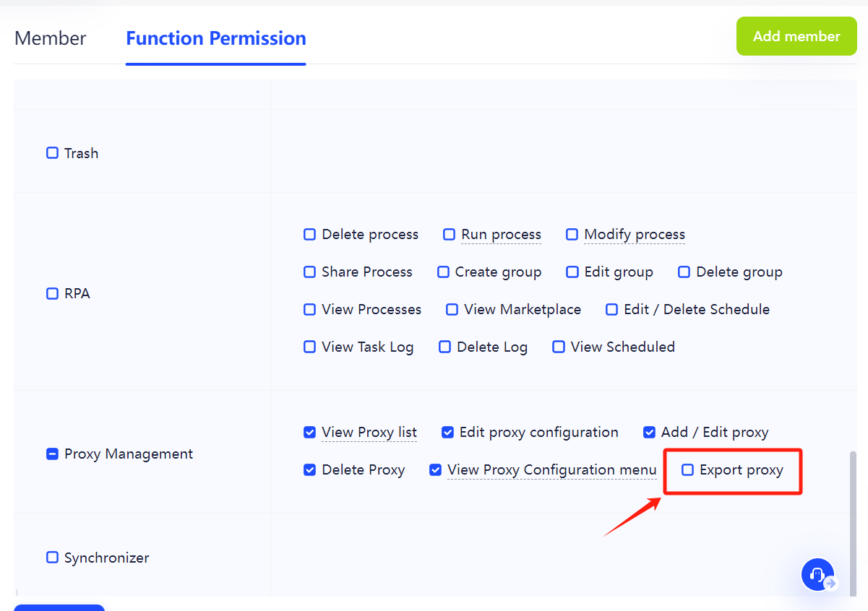The height and width of the screenshot is (611, 868).
Task: Uncheck View Proxy Configuration menu checkbox
Action: point(435,470)
